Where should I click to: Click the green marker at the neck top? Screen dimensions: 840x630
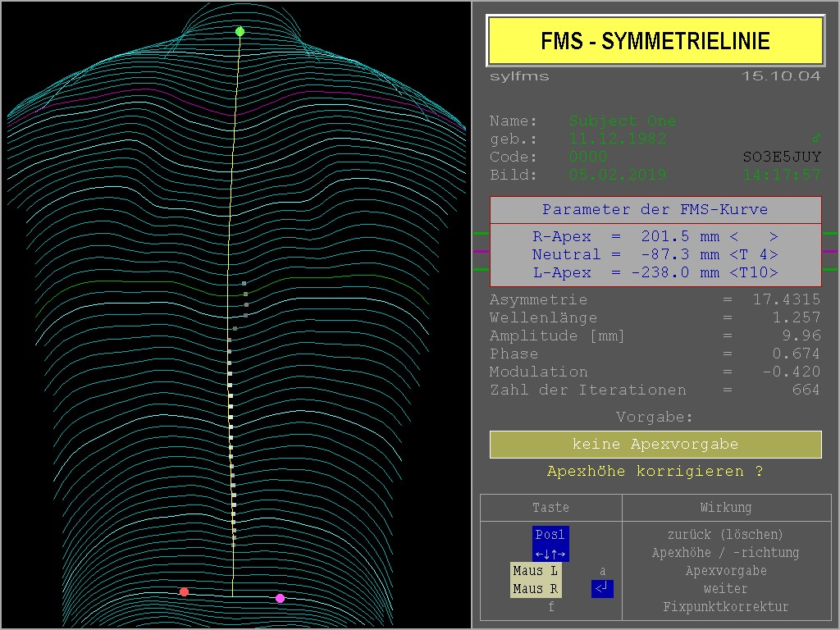click(x=240, y=32)
